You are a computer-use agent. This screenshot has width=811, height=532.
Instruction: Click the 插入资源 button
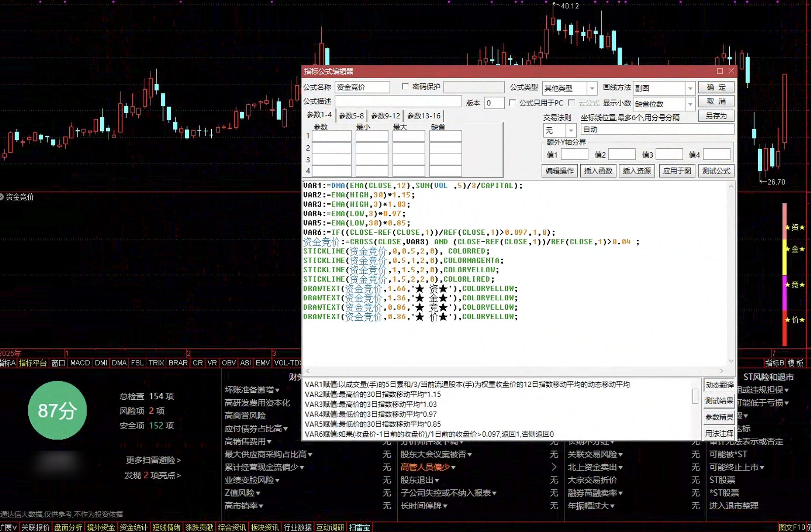tap(637, 171)
